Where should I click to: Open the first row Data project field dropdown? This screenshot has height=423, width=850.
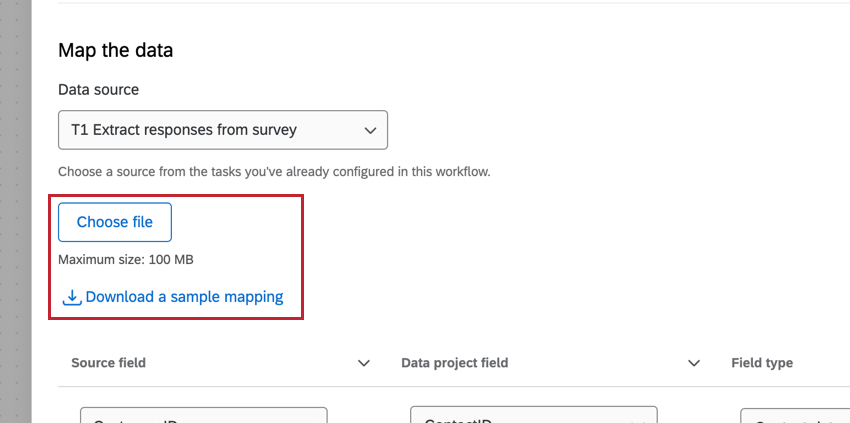pos(533,416)
